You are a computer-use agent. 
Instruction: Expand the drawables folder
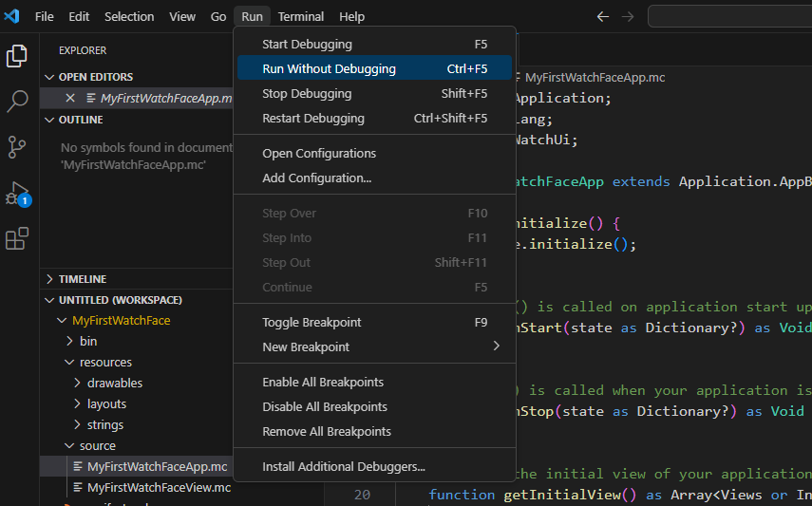[x=114, y=383]
